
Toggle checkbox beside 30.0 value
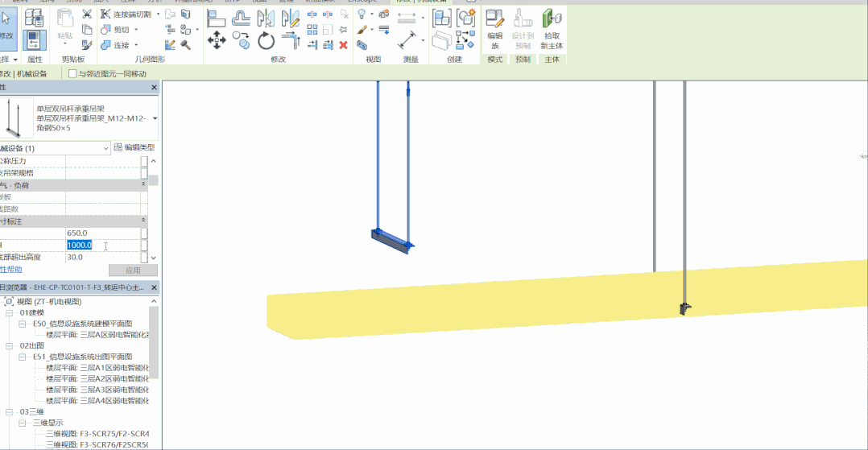pos(144,258)
